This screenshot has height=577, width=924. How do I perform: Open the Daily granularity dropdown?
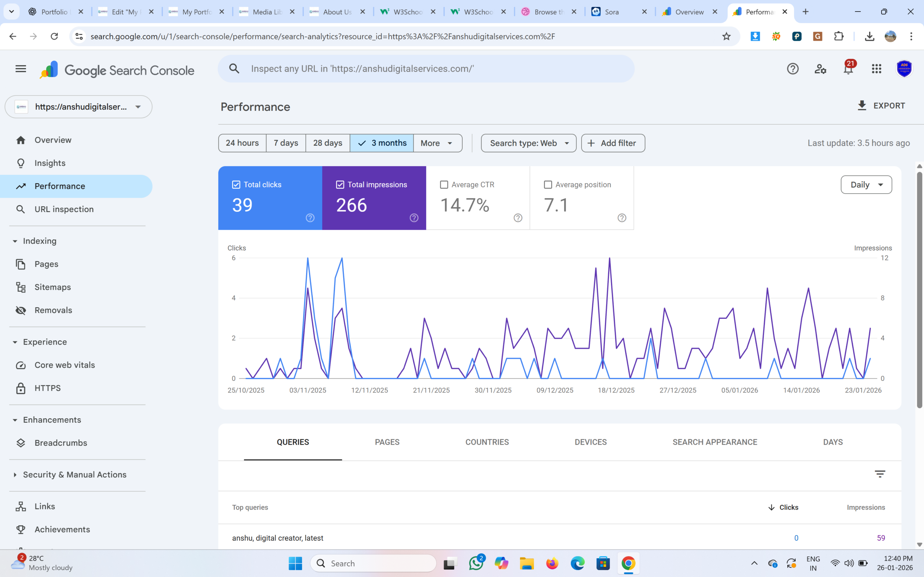(x=866, y=184)
